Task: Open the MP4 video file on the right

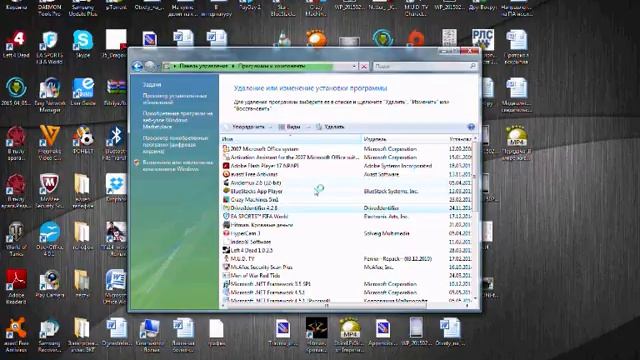Action: 516,142
